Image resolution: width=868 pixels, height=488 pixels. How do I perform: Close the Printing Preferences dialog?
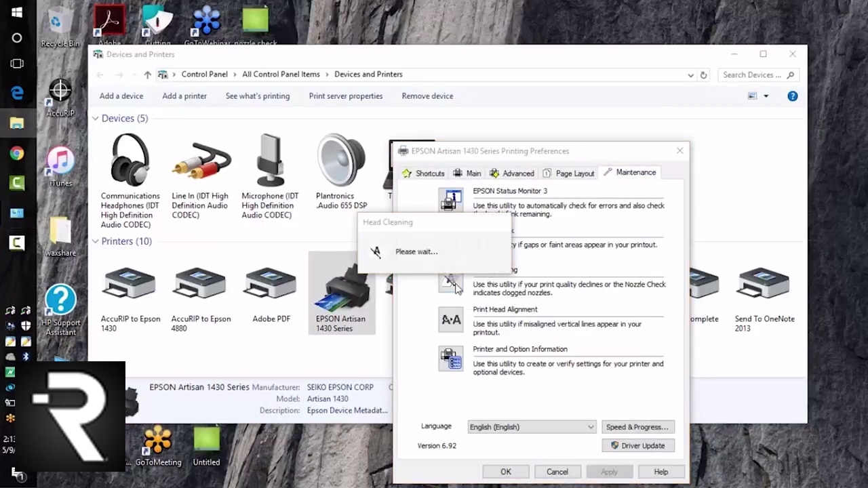pos(679,151)
